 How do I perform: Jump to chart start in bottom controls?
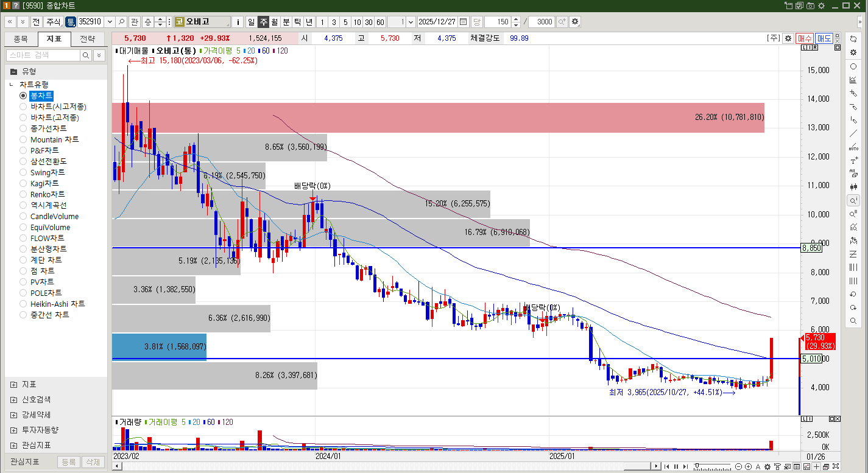(666, 467)
